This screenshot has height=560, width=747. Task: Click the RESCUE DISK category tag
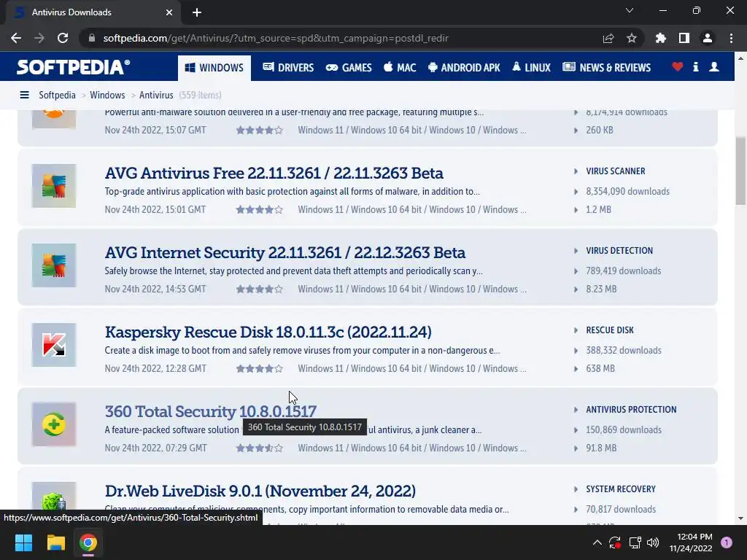coord(610,330)
